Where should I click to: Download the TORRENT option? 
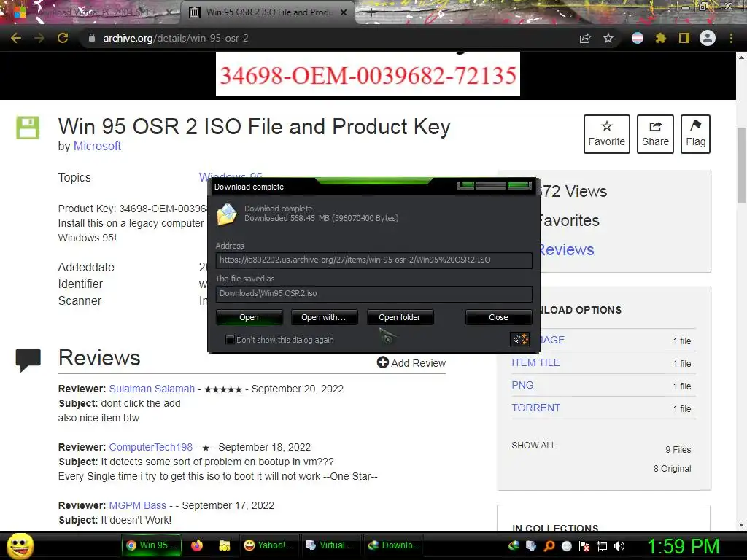click(x=536, y=408)
